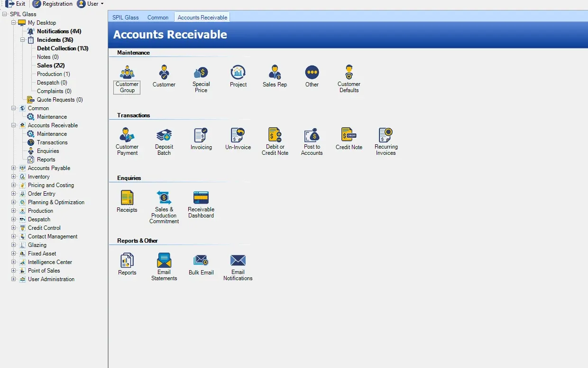Expand the Credit Control tree node
588x368 pixels.
click(x=13, y=228)
